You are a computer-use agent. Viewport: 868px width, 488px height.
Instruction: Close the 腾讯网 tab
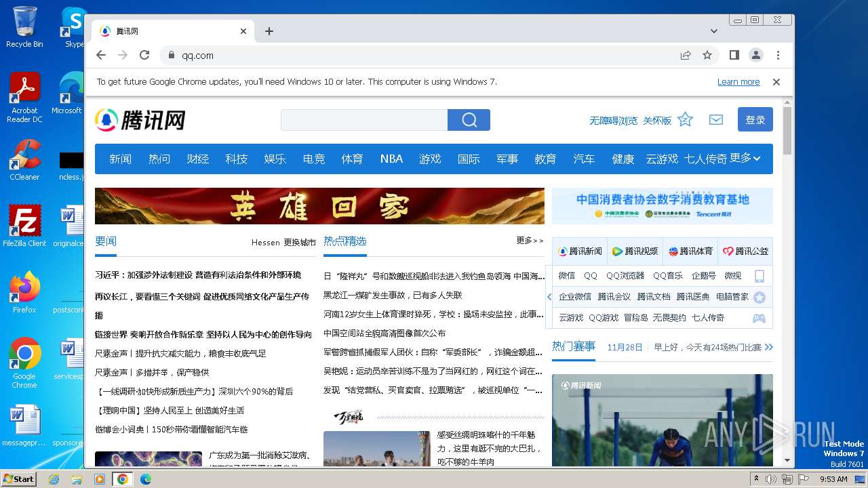243,31
